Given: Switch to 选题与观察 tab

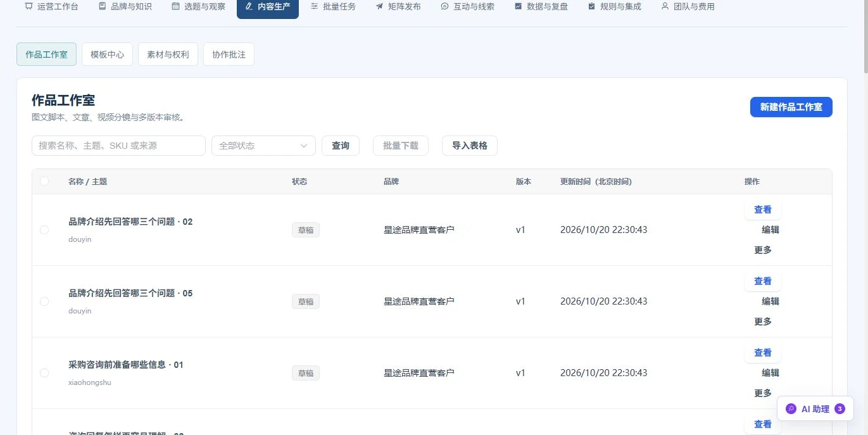Looking at the screenshot, I should click(198, 7).
